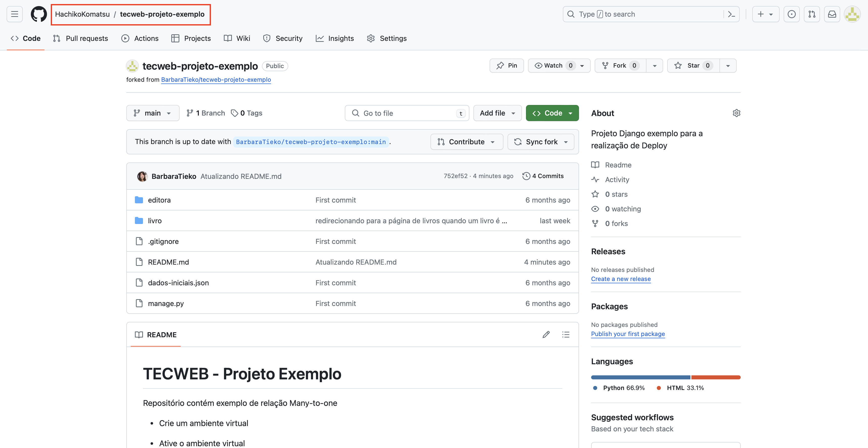Pin the repository to profile
This screenshot has height=448, width=868.
507,66
